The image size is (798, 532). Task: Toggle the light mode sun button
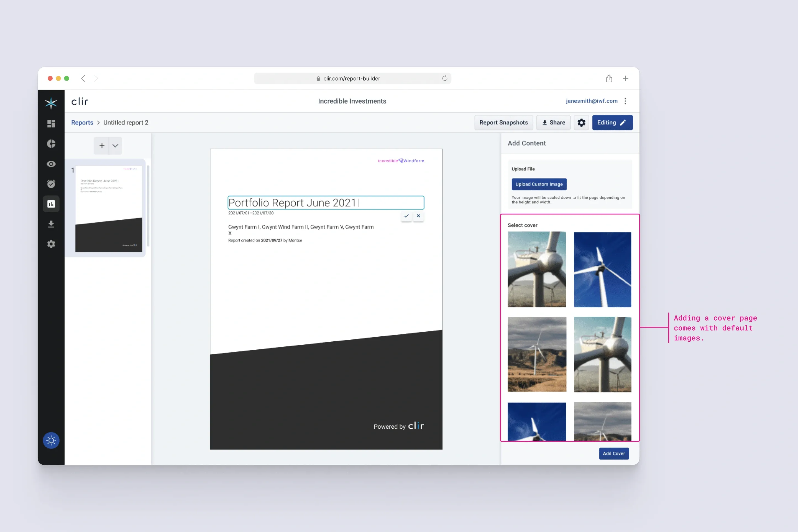pos(51,440)
